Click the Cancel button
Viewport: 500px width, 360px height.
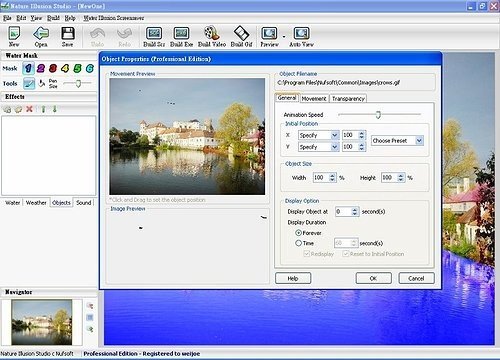click(x=416, y=278)
